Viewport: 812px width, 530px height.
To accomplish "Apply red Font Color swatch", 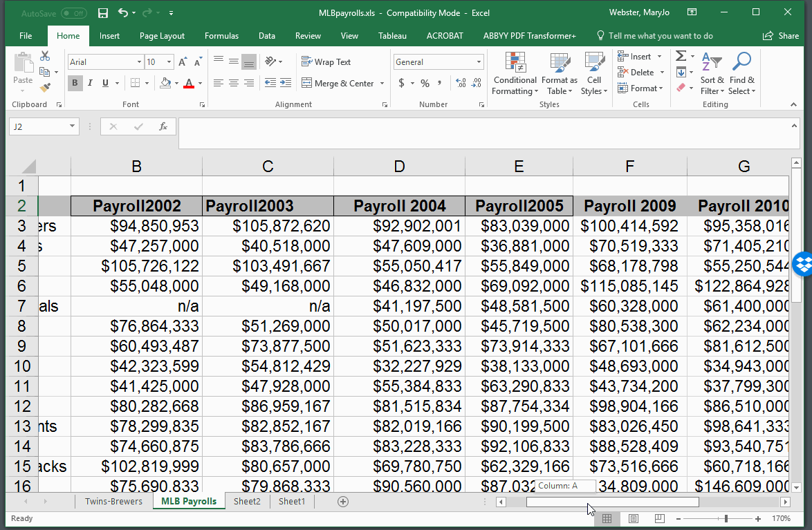I will pyautogui.click(x=189, y=84).
